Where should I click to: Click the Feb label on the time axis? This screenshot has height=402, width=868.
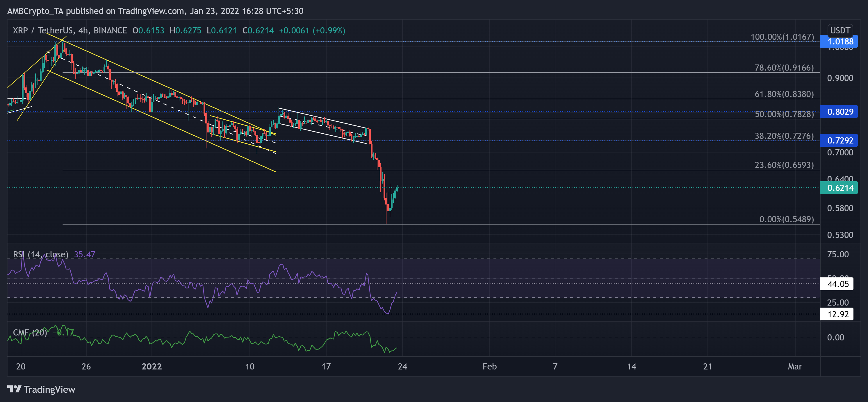pos(490,367)
